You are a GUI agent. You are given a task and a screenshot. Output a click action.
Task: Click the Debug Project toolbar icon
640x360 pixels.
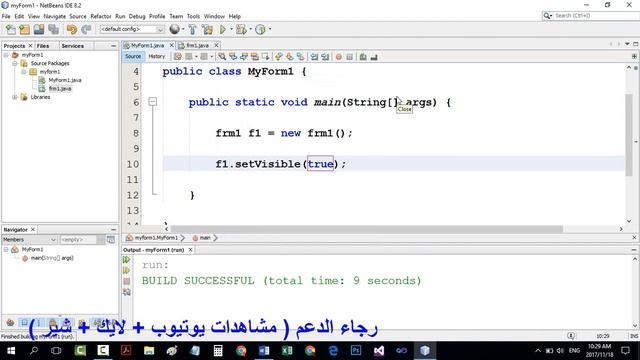(x=241, y=29)
